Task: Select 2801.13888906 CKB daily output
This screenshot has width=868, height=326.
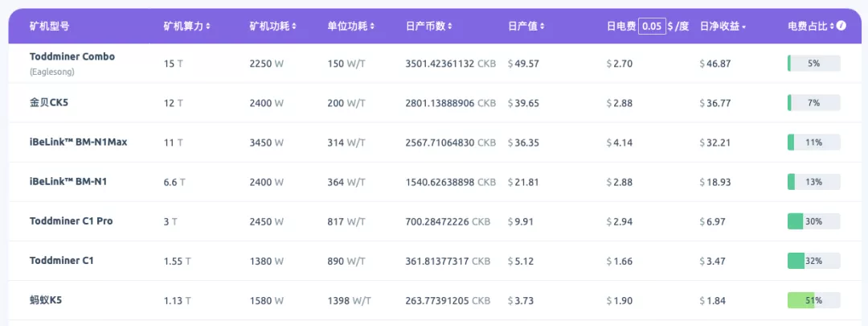Action: click(451, 103)
